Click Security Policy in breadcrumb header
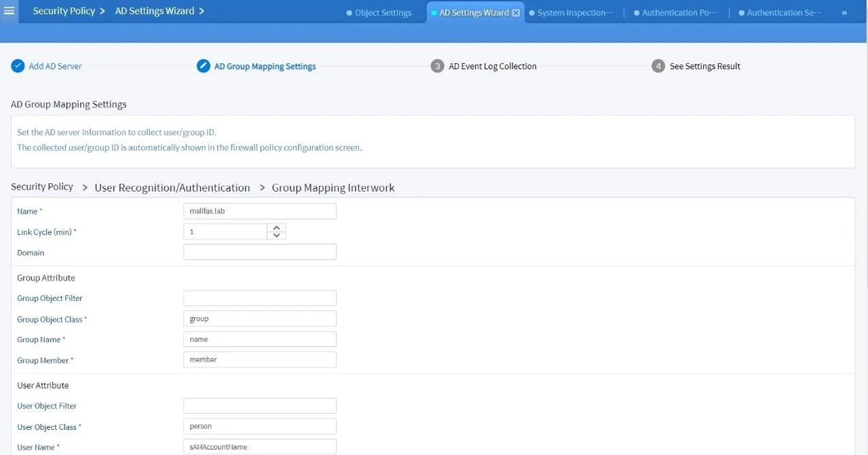The image size is (868, 455). [x=64, y=11]
